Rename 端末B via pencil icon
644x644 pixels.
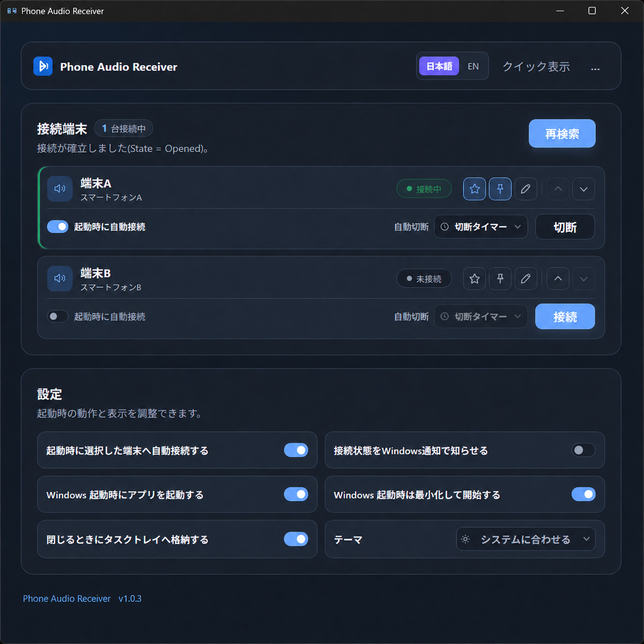click(526, 279)
